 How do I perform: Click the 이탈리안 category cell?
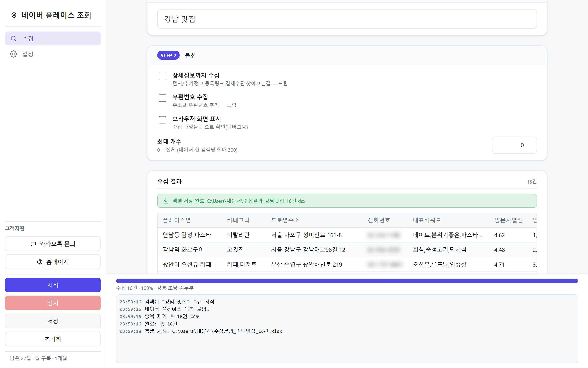click(238, 235)
